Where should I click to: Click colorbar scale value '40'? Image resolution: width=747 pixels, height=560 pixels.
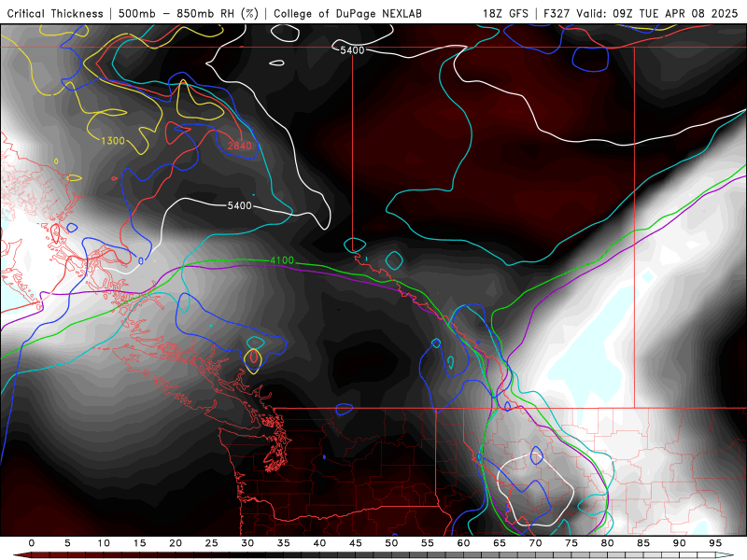coord(319,543)
